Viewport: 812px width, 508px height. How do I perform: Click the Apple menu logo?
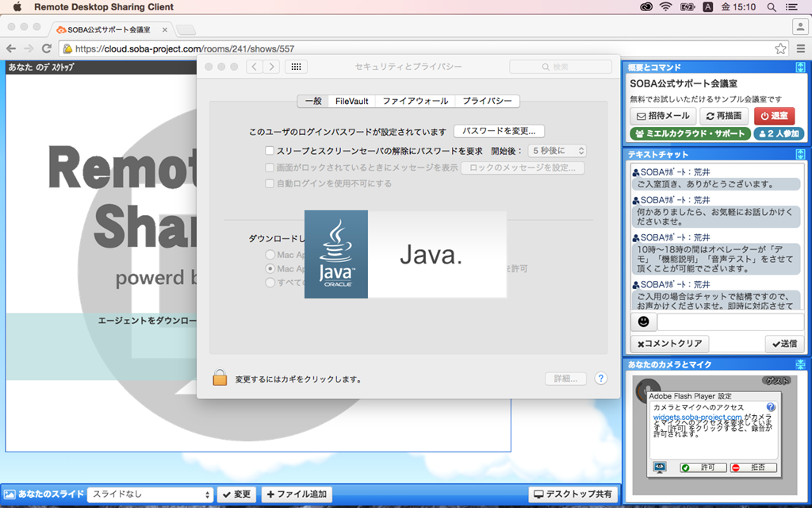[17, 6]
